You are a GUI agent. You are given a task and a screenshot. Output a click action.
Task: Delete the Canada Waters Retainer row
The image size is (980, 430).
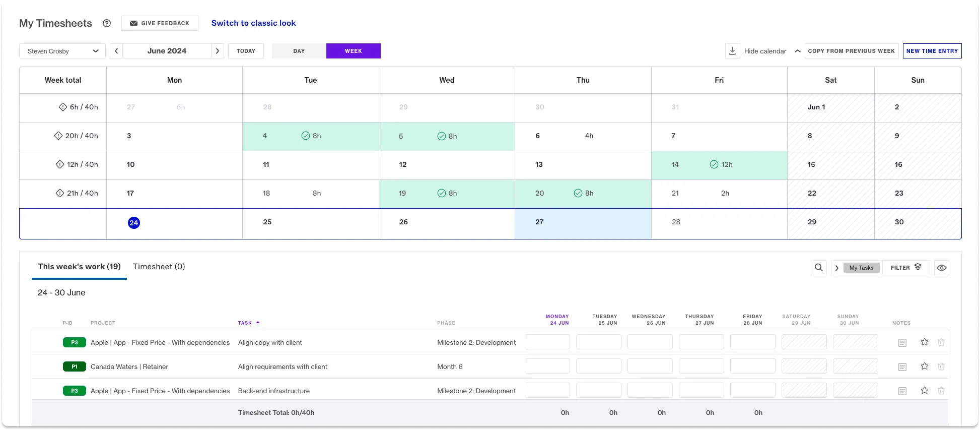(941, 366)
